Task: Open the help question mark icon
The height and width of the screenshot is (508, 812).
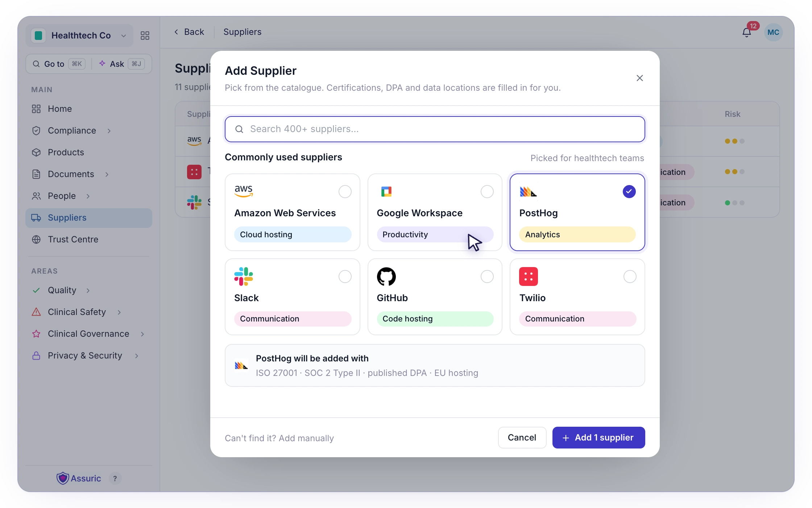Action: tap(115, 479)
